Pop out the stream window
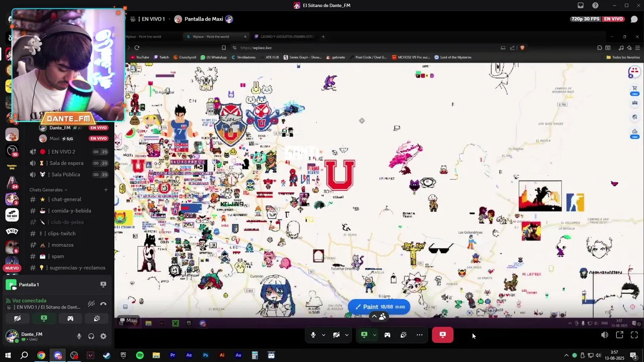The image size is (644, 362). (x=620, y=335)
